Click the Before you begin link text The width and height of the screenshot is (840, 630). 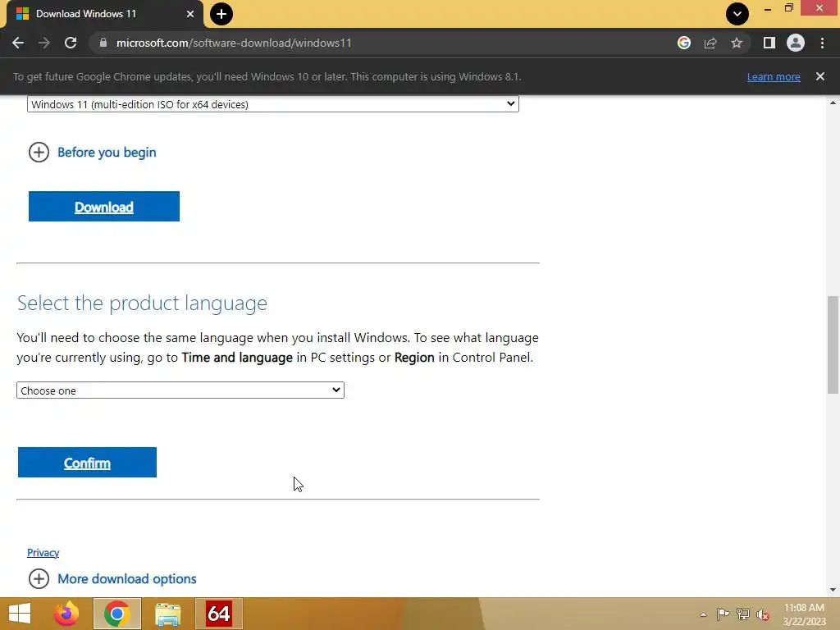pos(107,152)
